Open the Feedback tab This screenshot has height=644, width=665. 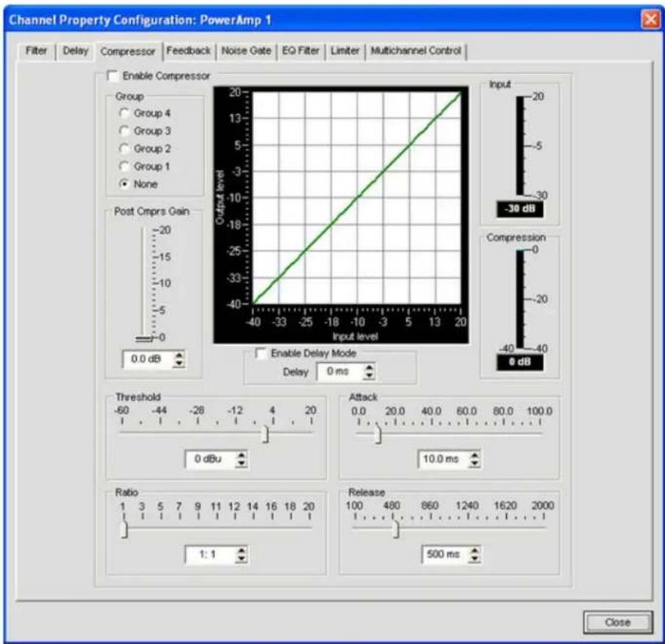188,51
